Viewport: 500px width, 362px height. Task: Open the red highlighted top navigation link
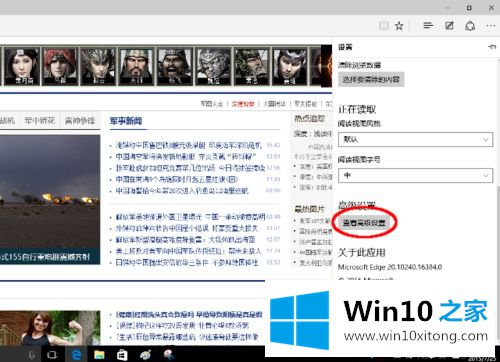(243, 104)
